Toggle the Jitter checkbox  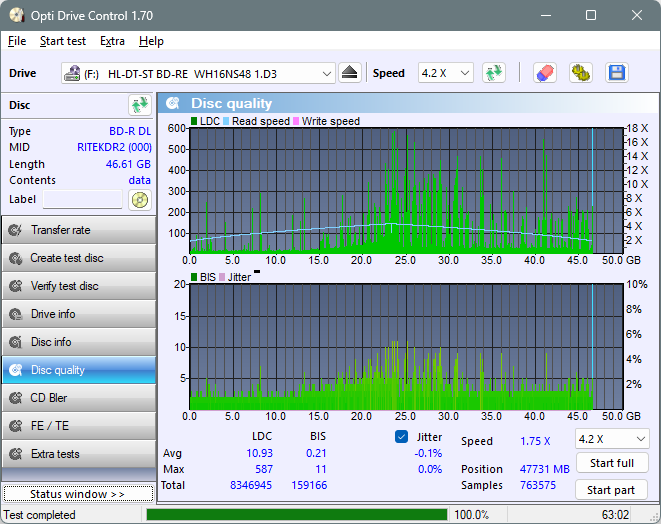pos(402,437)
